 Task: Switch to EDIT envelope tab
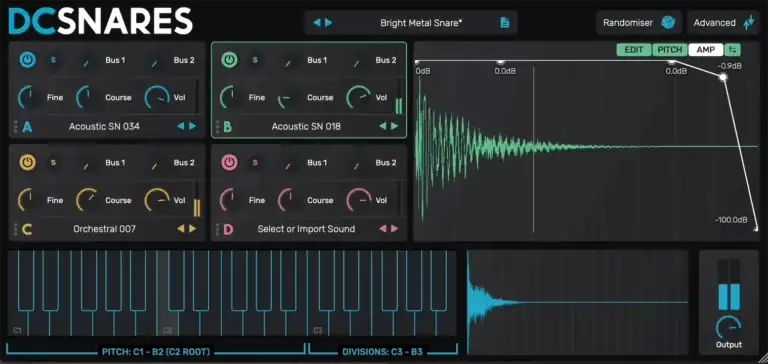pos(634,50)
